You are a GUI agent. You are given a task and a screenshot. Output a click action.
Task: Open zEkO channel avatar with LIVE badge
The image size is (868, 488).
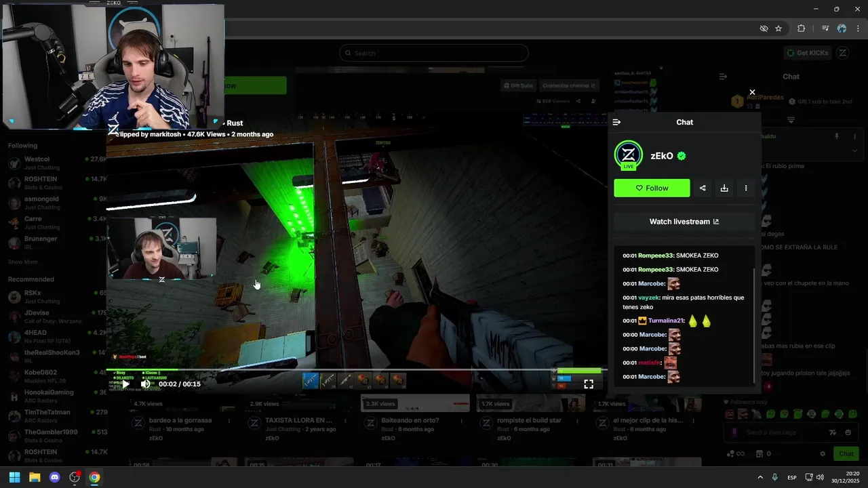tap(629, 155)
